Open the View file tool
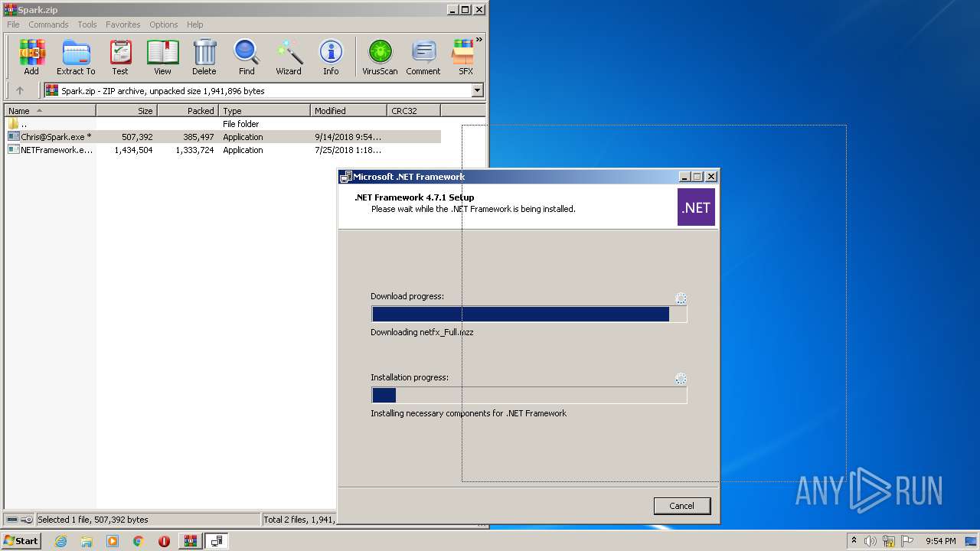This screenshot has height=551, width=980. (x=162, y=57)
